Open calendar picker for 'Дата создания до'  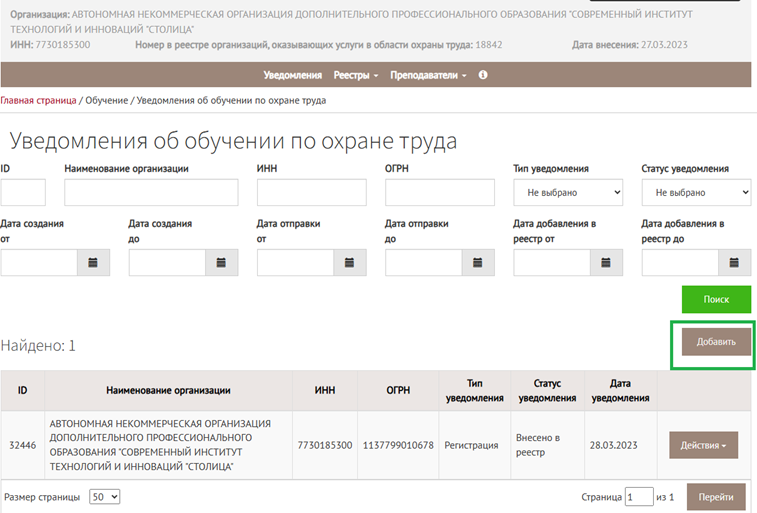(221, 262)
